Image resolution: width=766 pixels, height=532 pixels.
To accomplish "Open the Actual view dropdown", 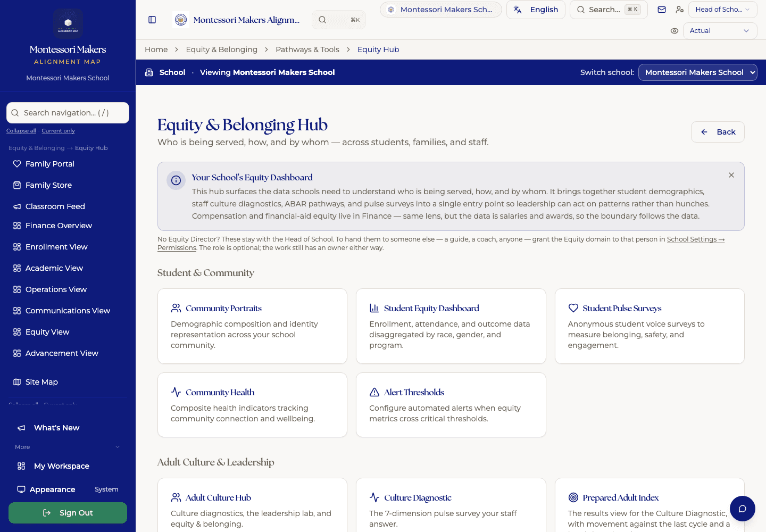I will 720,31.
